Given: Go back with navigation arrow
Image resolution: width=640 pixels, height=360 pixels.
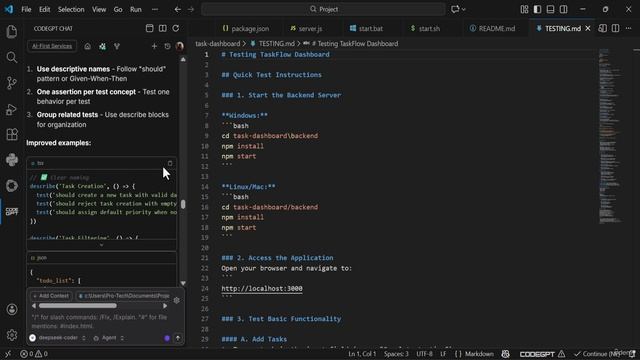Looking at the screenshot, I should pos(178,9).
